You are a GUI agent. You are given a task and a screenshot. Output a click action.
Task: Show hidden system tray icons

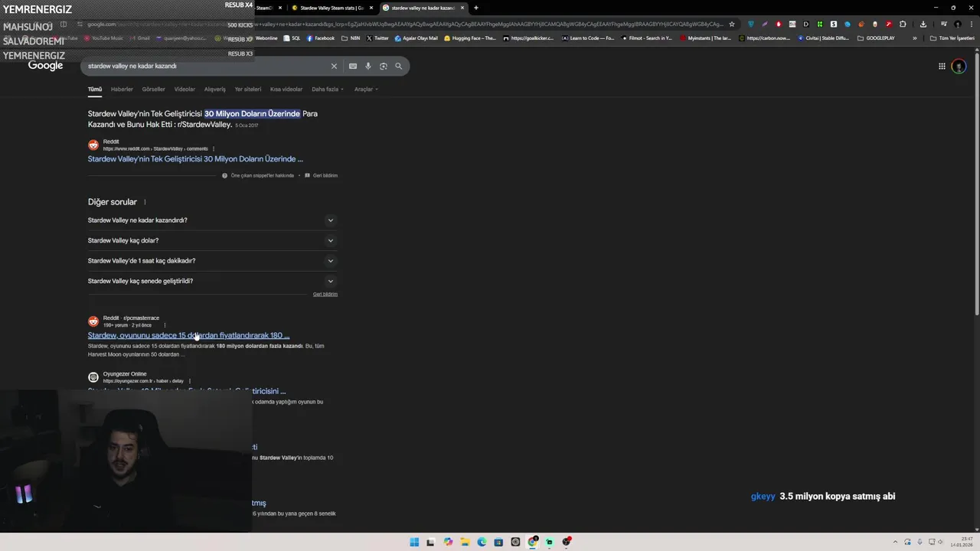pyautogui.click(x=895, y=542)
